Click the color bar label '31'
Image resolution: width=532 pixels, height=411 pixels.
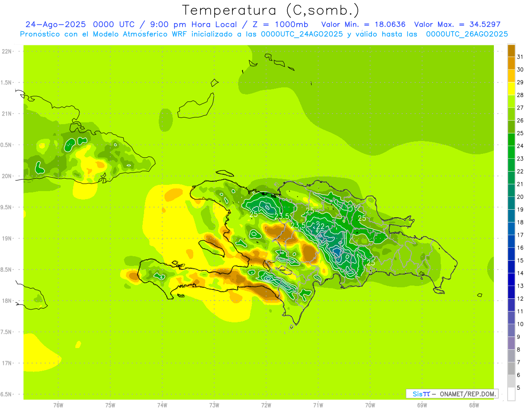(520, 56)
